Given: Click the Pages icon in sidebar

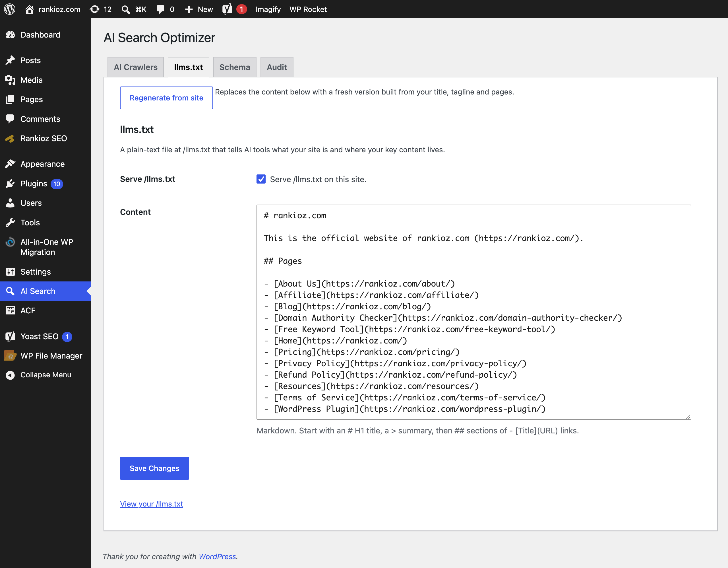Looking at the screenshot, I should [x=10, y=99].
